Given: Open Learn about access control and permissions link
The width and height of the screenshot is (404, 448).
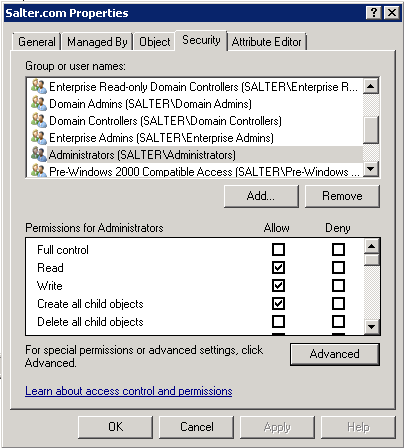Looking at the screenshot, I should (129, 391).
